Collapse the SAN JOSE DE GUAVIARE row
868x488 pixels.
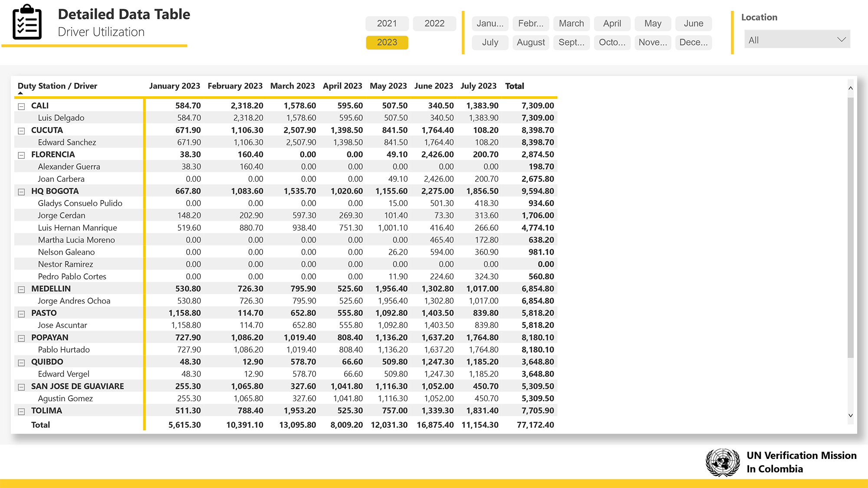21,387
